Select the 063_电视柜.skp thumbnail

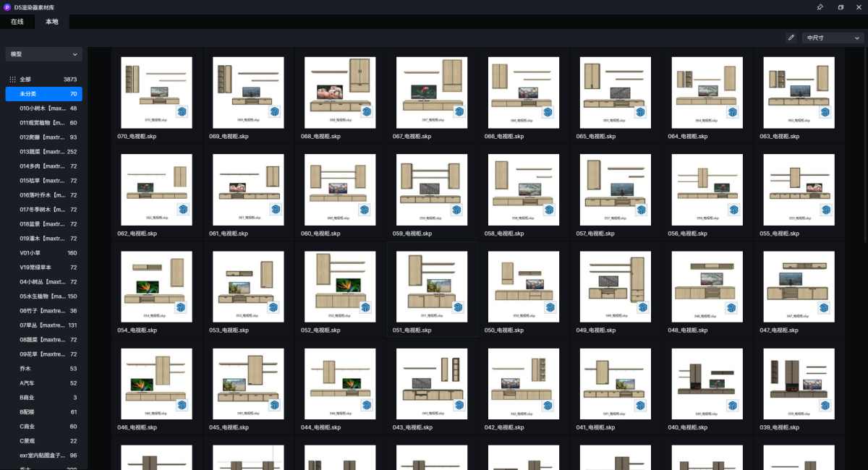click(799, 93)
